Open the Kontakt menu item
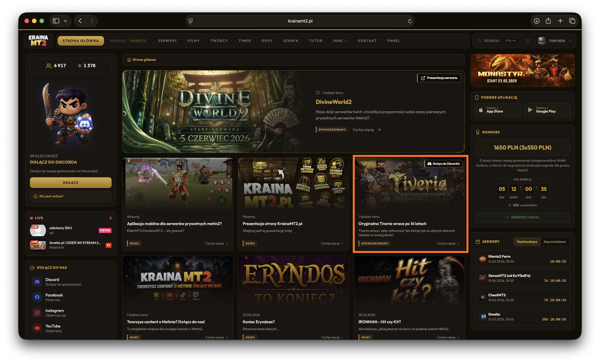 coord(367,41)
